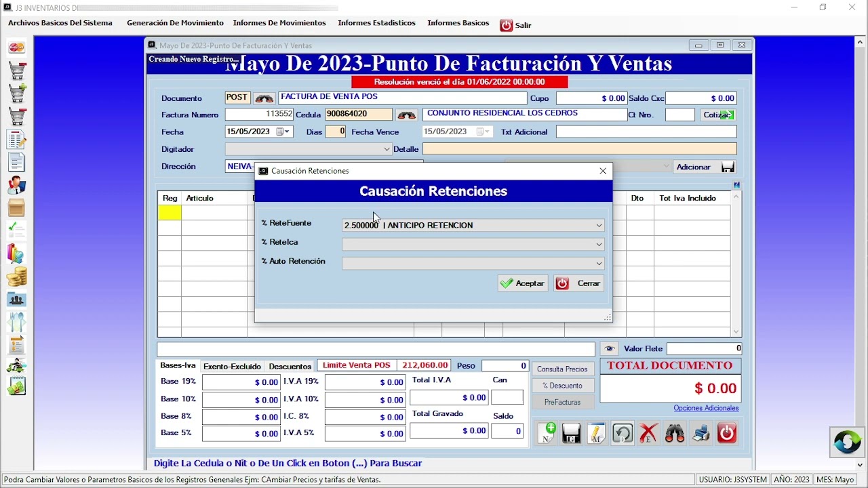Click the green-blue sync arrows icon
Viewport: 868px width, 488px height.
click(847, 443)
